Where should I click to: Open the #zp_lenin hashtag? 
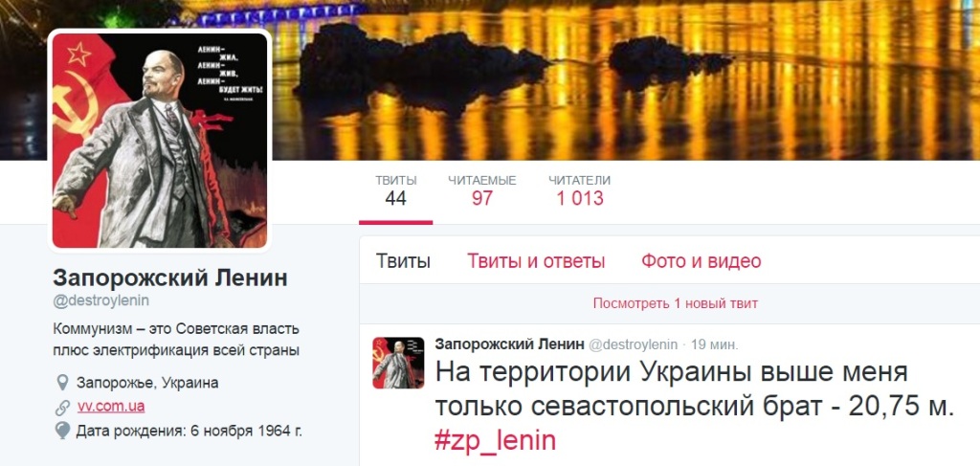(495, 441)
